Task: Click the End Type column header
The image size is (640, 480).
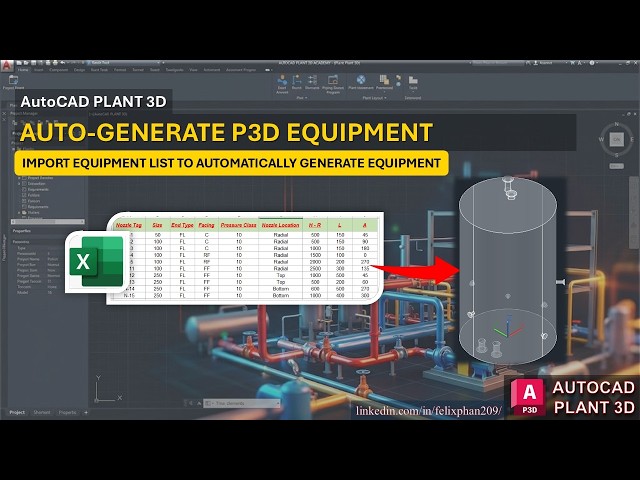Action: tap(182, 225)
